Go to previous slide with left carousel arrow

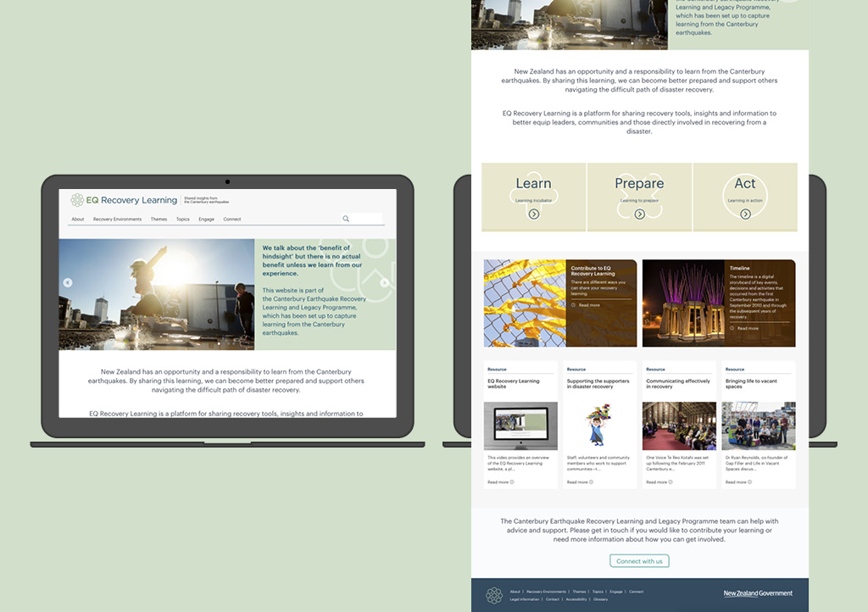(x=68, y=283)
